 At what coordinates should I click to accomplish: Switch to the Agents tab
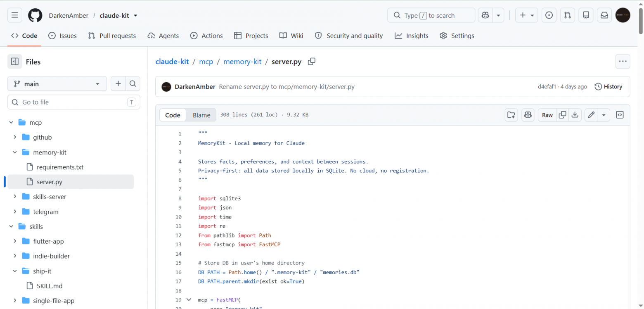click(x=163, y=36)
